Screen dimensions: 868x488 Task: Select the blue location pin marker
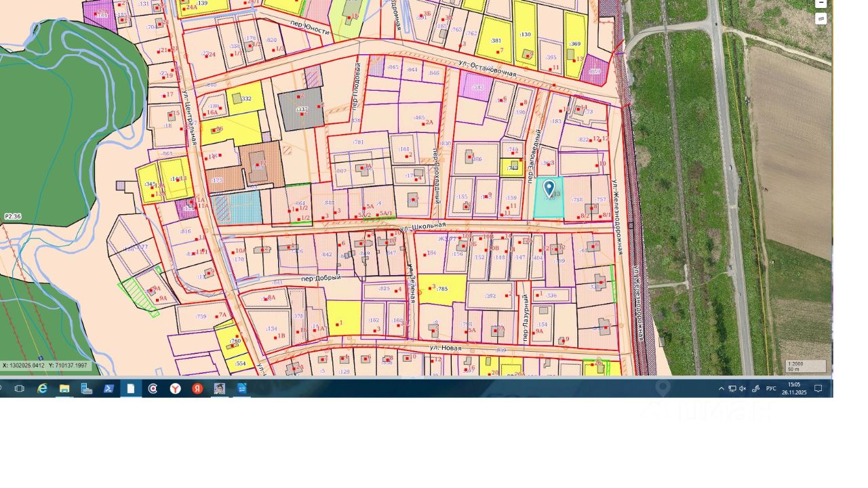(549, 188)
